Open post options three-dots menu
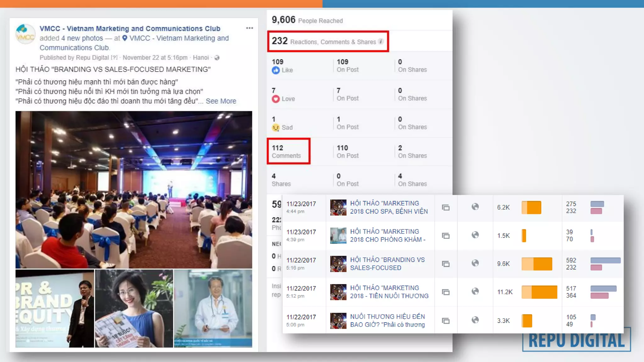The image size is (644, 362). [249, 28]
